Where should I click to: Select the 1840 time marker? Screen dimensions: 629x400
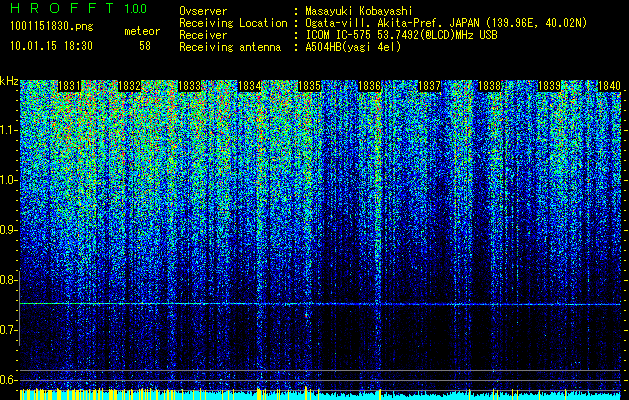(609, 87)
